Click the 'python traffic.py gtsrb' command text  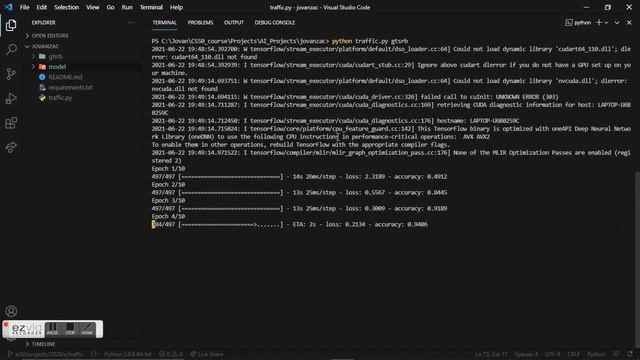(370, 41)
